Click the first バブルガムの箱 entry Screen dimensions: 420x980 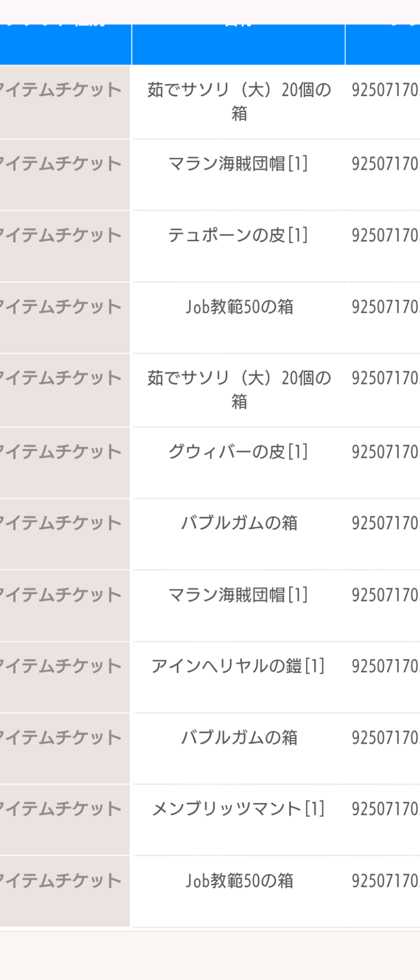239,523
